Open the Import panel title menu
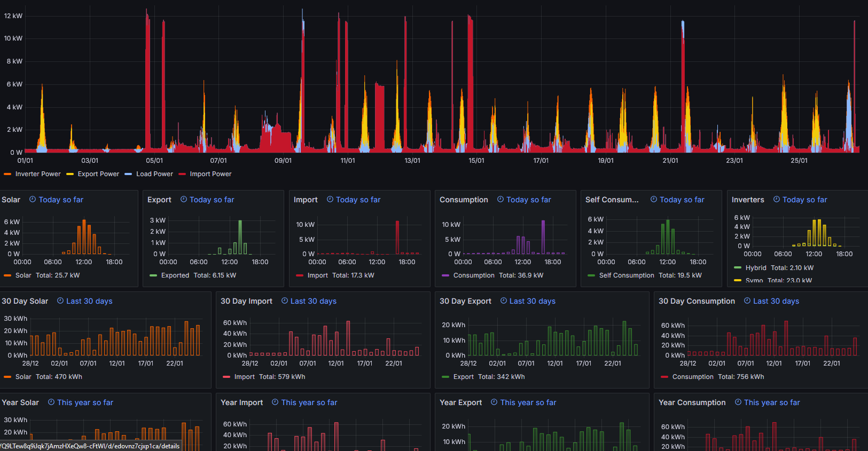This screenshot has width=868, height=451. 306,200
